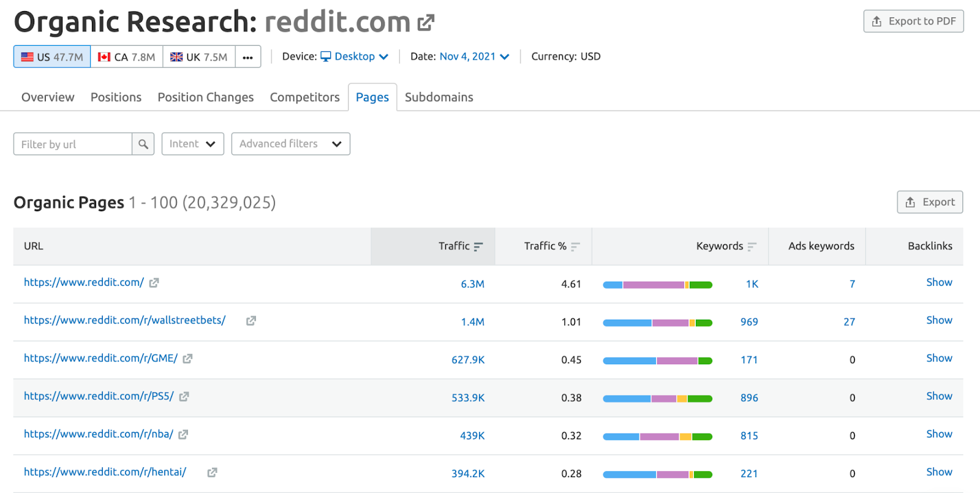
Task: Open the r/PS5 URL link
Action: [99, 396]
